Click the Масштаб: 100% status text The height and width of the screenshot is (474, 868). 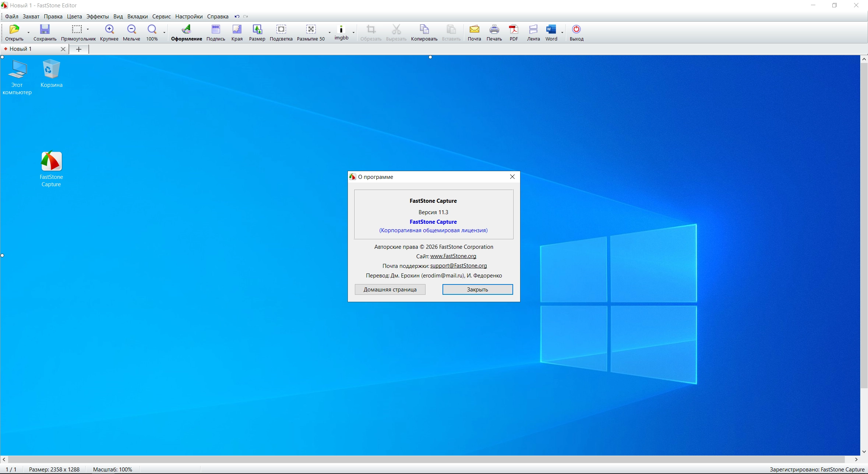point(113,470)
